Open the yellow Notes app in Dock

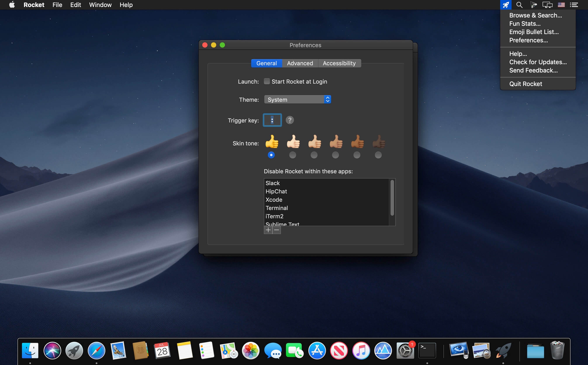point(185,351)
